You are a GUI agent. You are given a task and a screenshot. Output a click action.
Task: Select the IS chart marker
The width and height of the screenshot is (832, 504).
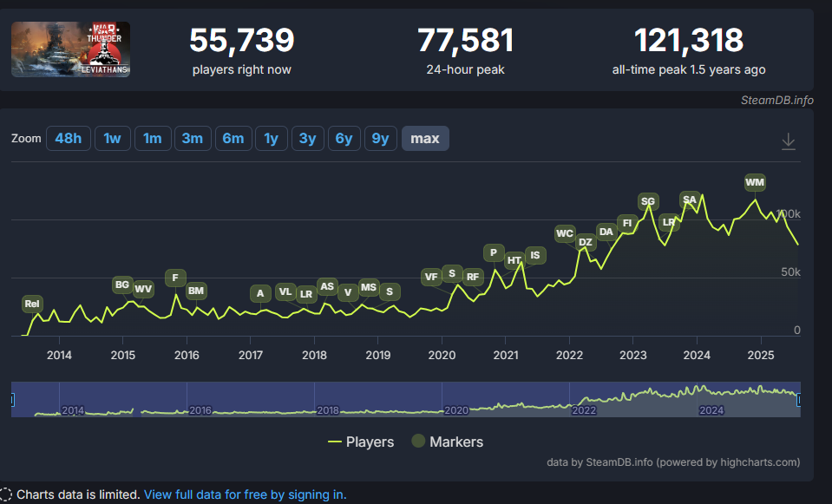(x=535, y=256)
